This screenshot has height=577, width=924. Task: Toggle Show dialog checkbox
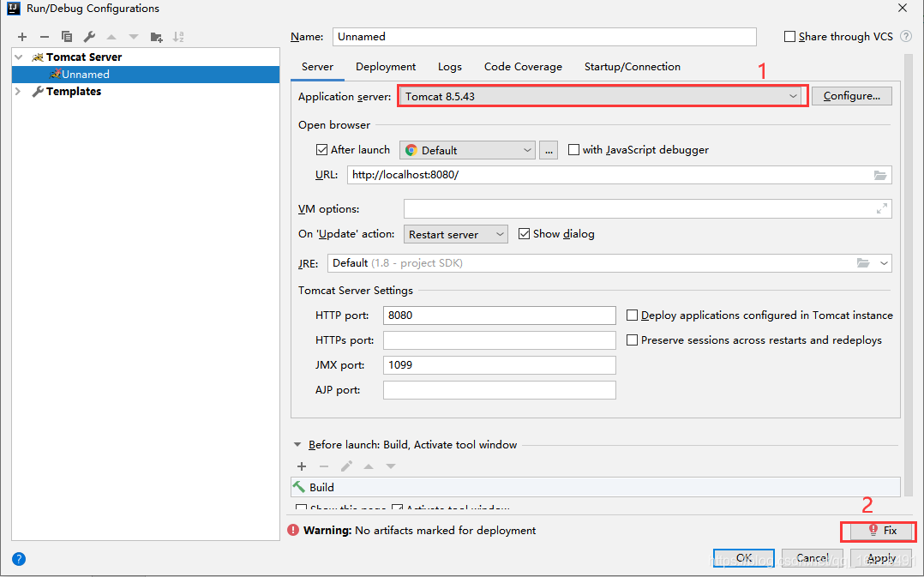click(524, 234)
